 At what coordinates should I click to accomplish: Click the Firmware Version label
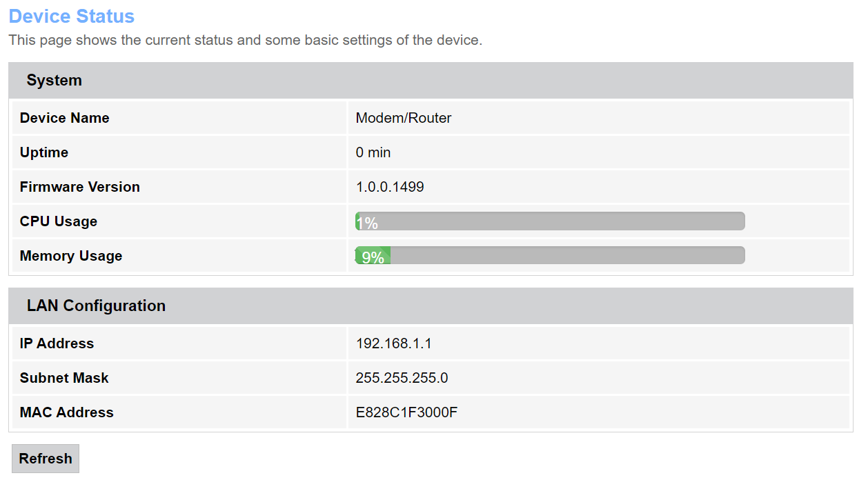click(x=80, y=187)
